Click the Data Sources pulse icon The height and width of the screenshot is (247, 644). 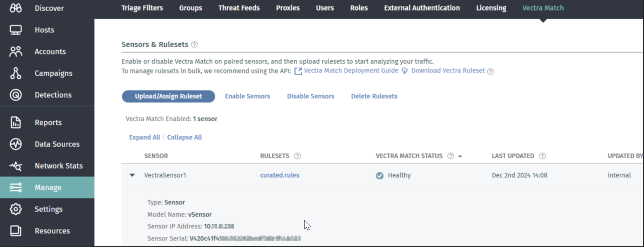[x=16, y=144]
